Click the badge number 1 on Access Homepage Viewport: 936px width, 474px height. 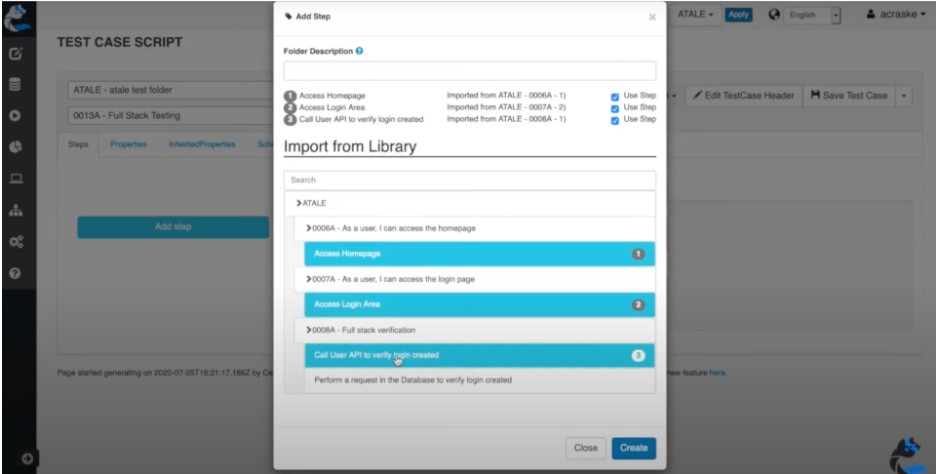[638, 254]
